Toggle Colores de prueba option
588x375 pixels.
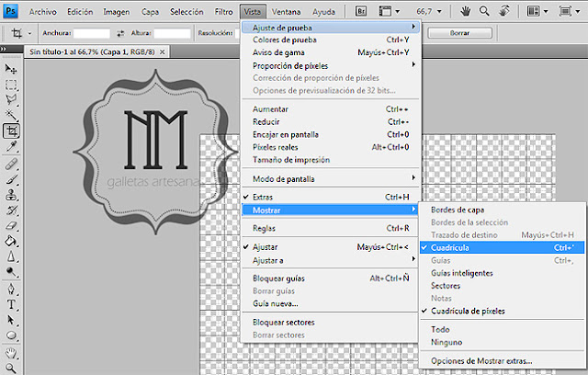[330, 40]
